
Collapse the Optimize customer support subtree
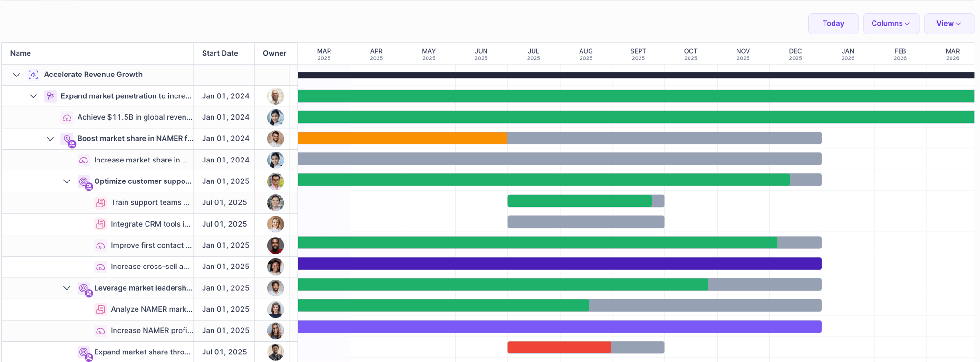67,181
